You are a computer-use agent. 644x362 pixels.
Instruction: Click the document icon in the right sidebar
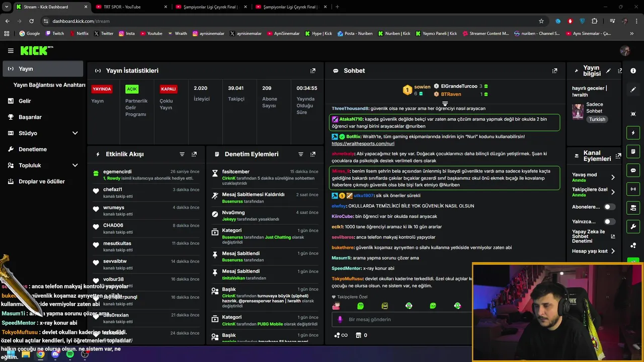pyautogui.click(x=633, y=151)
